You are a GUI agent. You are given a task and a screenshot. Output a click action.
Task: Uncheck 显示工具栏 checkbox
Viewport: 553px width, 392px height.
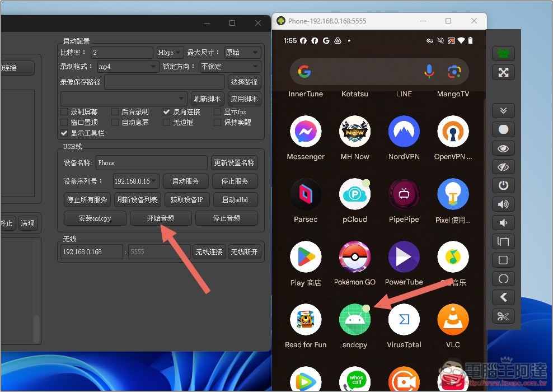coord(64,133)
